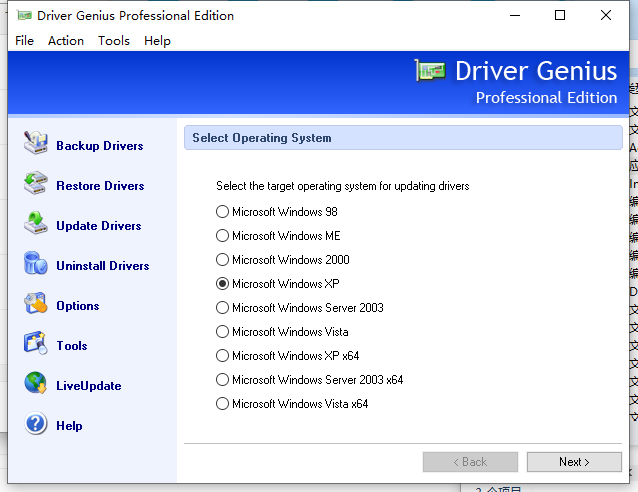
Task: Click the Uninstall Drivers trash icon
Action: tap(36, 264)
